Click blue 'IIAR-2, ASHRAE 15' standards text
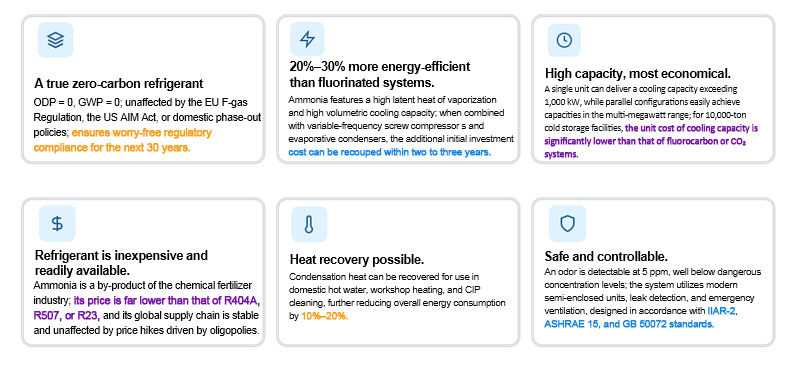This screenshot has height=373, width=800. (641, 317)
